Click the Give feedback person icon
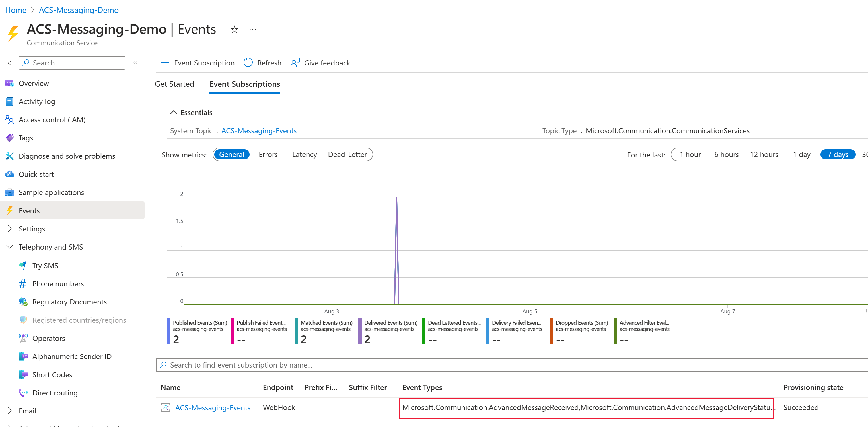This screenshot has width=868, height=427. (x=295, y=63)
